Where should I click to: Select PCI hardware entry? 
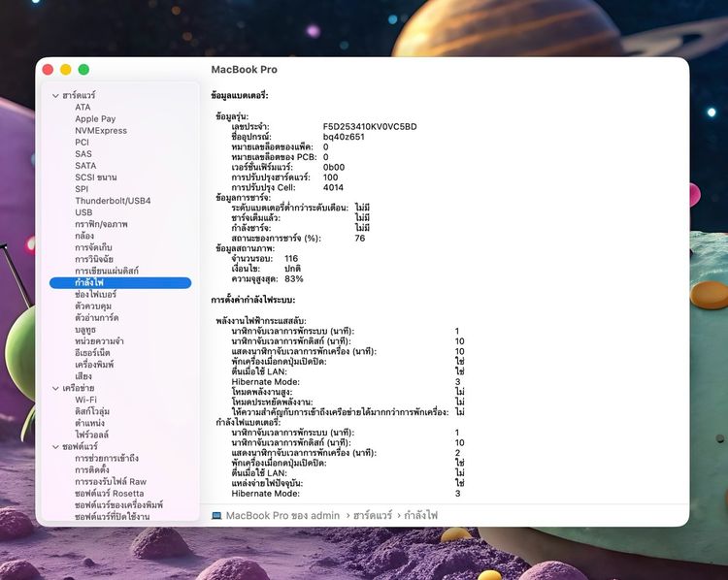click(x=82, y=143)
